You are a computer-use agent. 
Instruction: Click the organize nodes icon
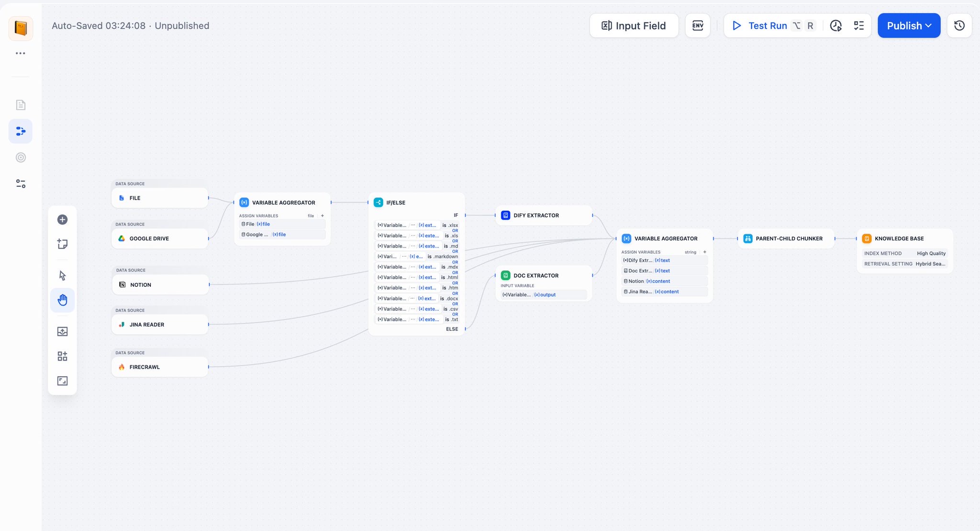[x=62, y=356]
